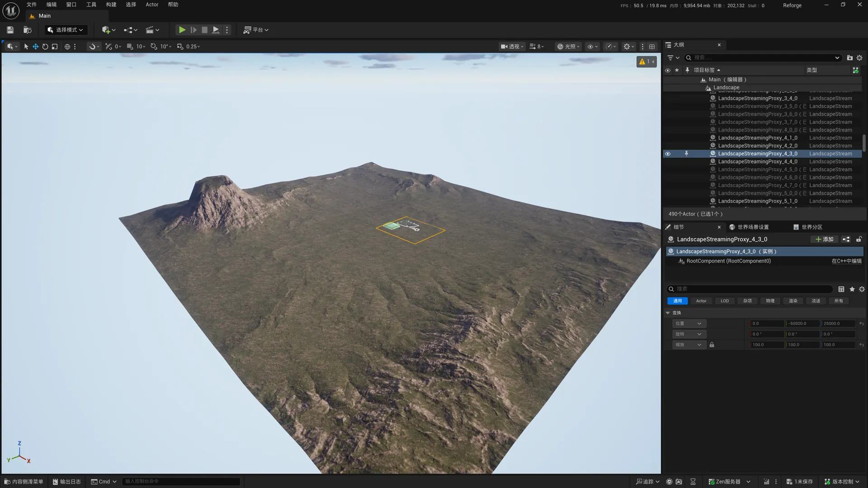Open the content browser folder-search icon
Screen dimensions: 868x488
click(x=27, y=30)
